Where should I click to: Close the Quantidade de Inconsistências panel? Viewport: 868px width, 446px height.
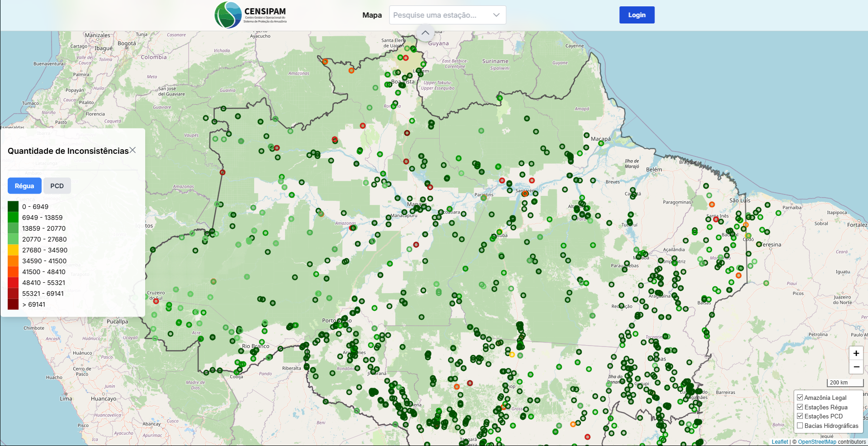133,150
